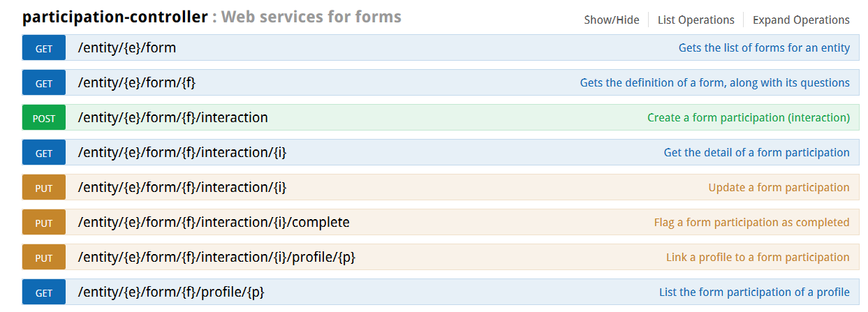This screenshot has height=312, width=868.
Task: Click GET badge for /entity/{e}/form
Action: pos(44,48)
